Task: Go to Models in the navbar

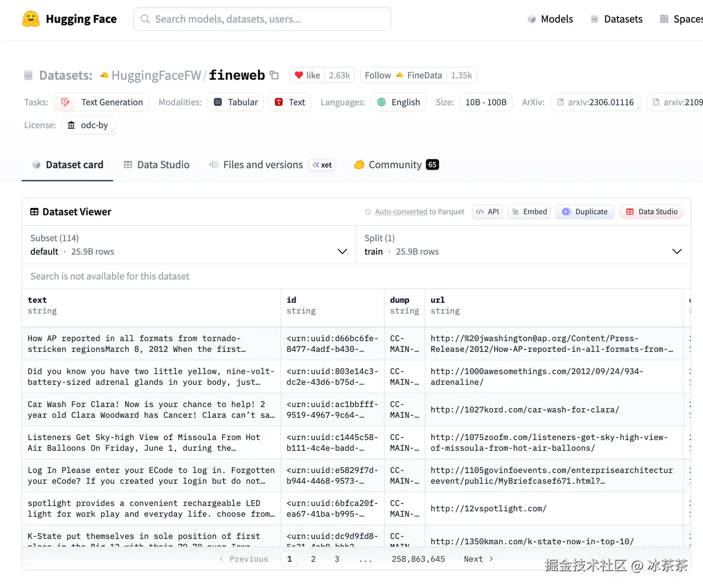Action: (550, 19)
